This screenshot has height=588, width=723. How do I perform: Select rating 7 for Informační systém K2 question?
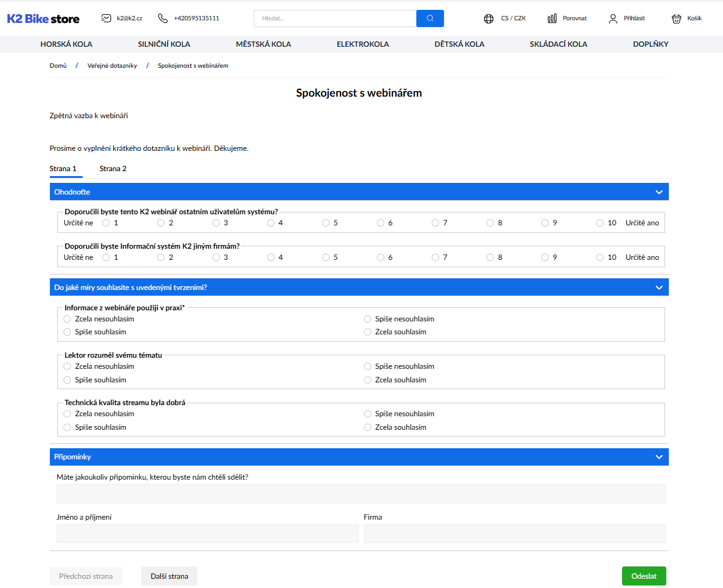435,257
